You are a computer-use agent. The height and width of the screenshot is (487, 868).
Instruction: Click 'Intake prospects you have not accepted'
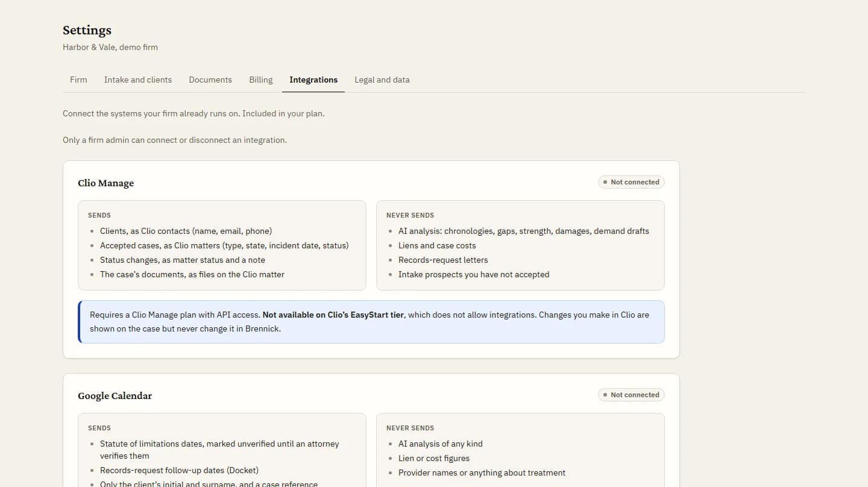point(474,274)
